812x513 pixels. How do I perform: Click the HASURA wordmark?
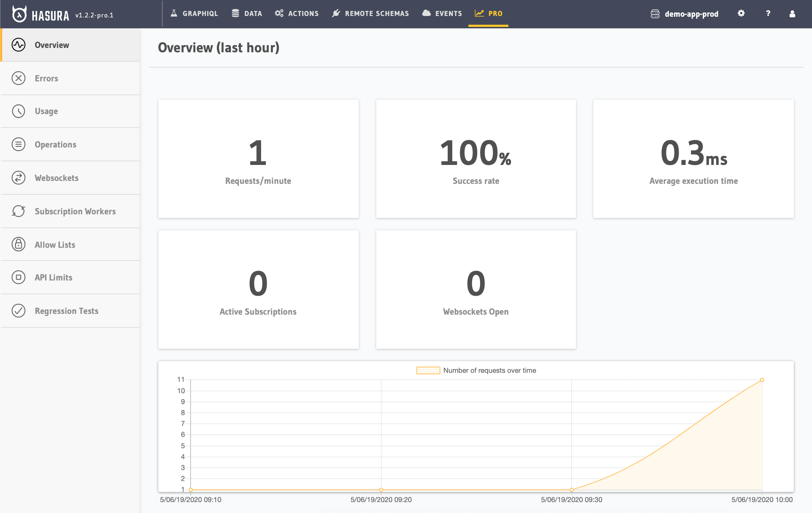50,16
